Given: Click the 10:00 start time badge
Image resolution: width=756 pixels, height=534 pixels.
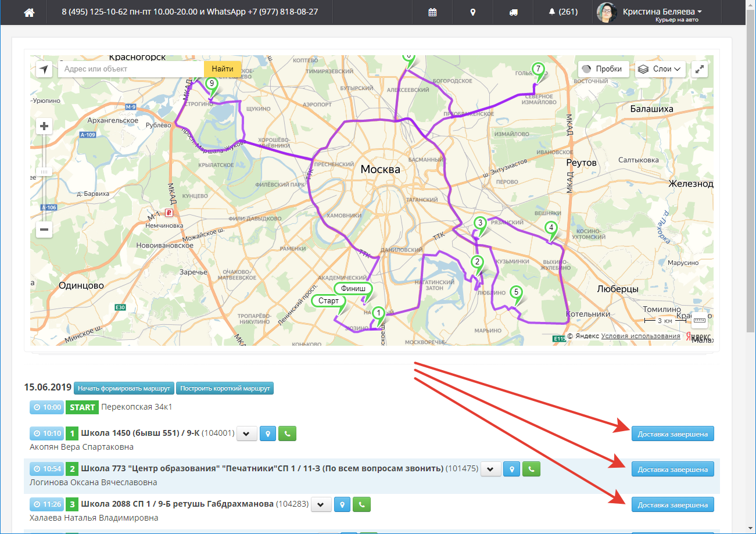Looking at the screenshot, I should (46, 407).
